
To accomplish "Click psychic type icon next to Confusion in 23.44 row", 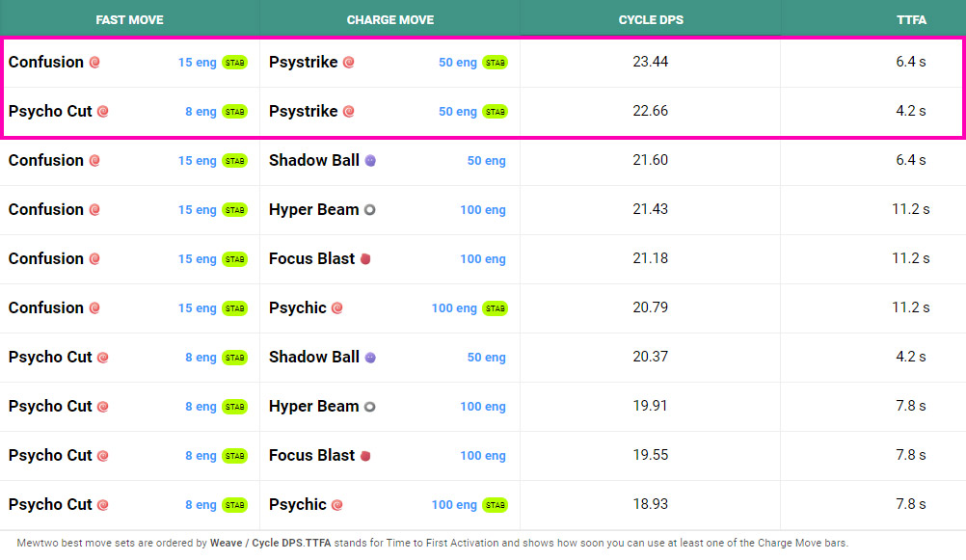I will [94, 63].
